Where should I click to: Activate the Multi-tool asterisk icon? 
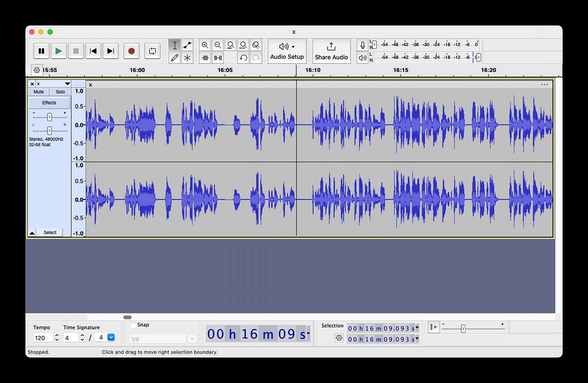click(187, 58)
